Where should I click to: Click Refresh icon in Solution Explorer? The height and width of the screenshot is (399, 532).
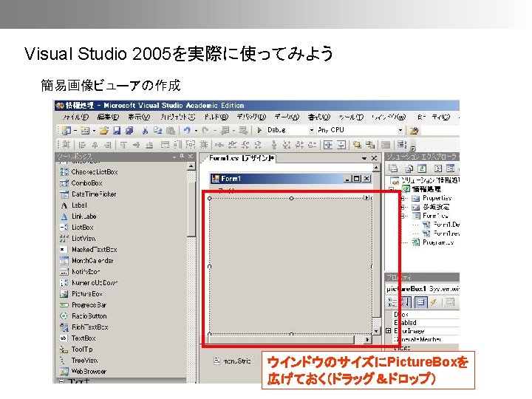421,168
